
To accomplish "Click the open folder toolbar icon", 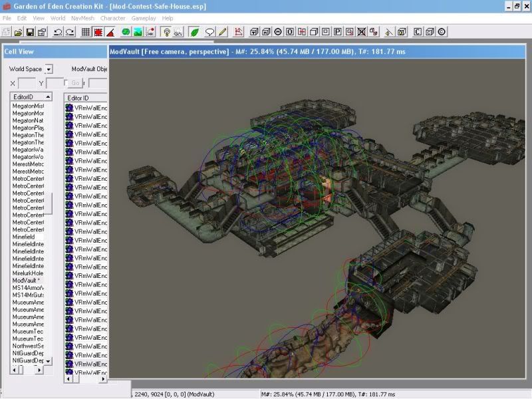I will [x=18, y=32].
